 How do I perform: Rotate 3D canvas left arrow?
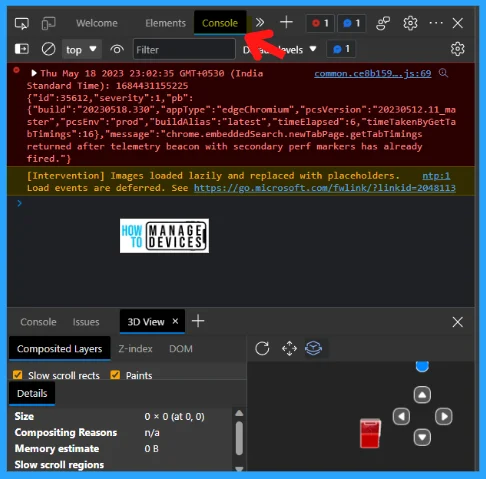click(x=401, y=416)
